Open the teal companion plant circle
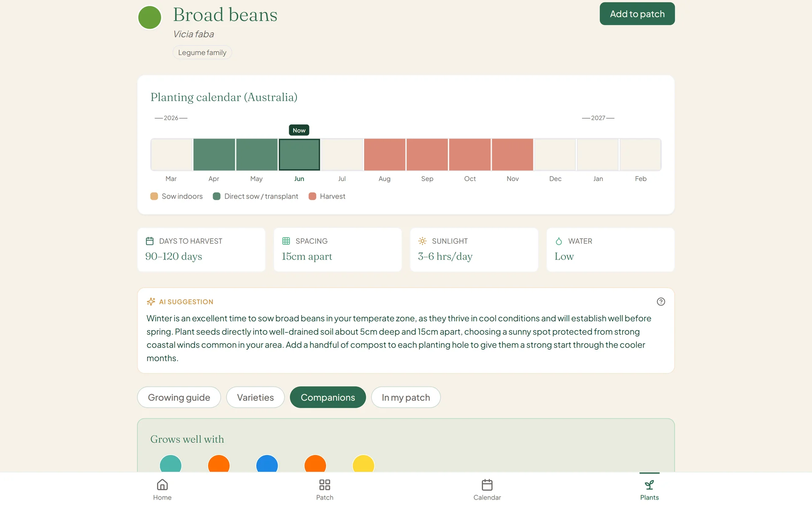 (170, 464)
